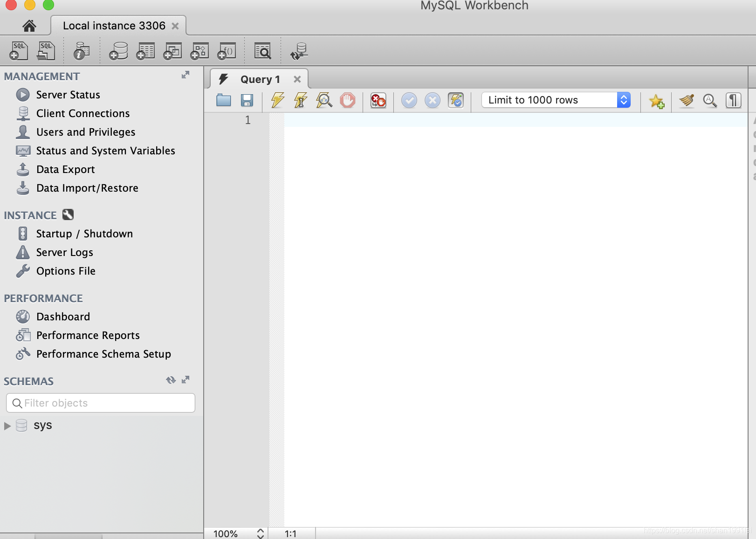This screenshot has width=756, height=539.
Task: Refresh the Schemas list
Action: point(171,380)
